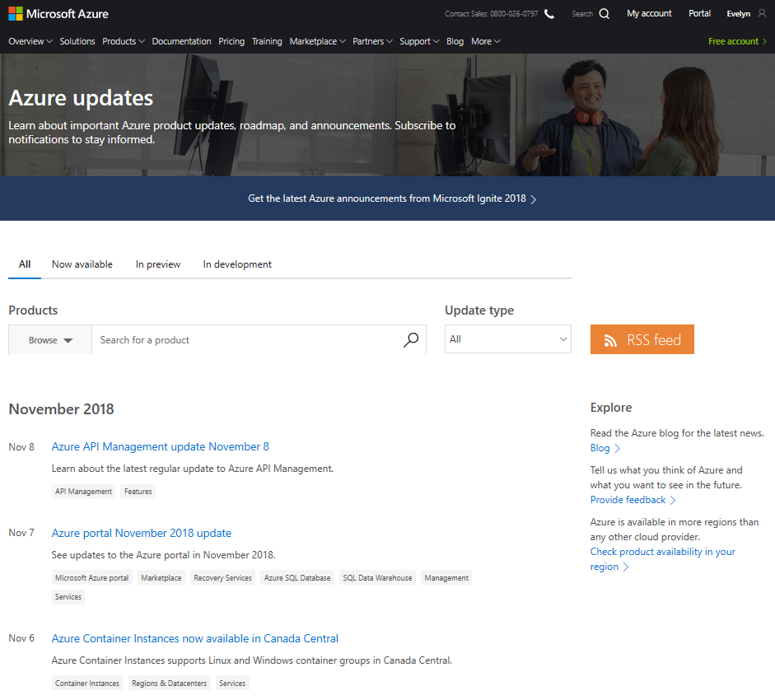
Task: Select Pricing in the navigation bar
Action: click(231, 40)
